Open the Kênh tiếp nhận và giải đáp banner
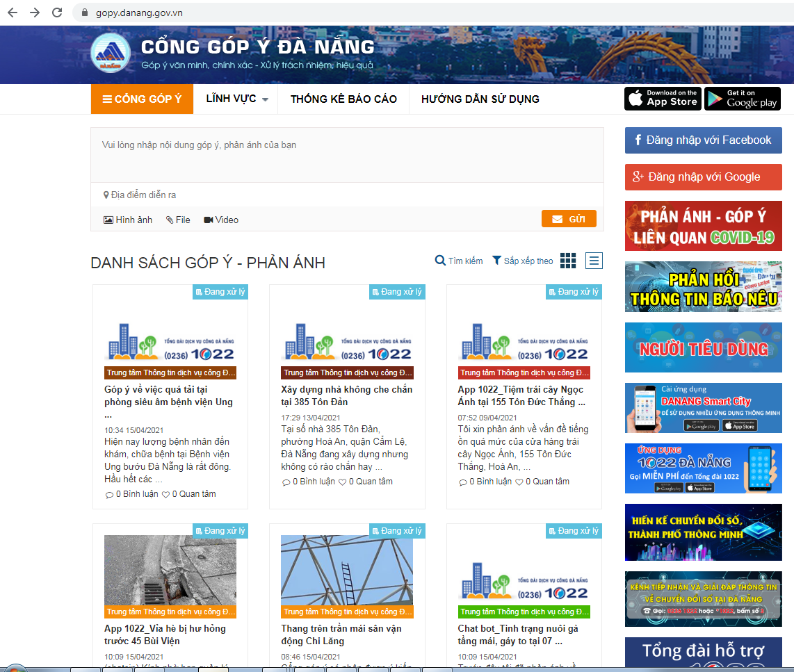The width and height of the screenshot is (794, 672). 704,599
